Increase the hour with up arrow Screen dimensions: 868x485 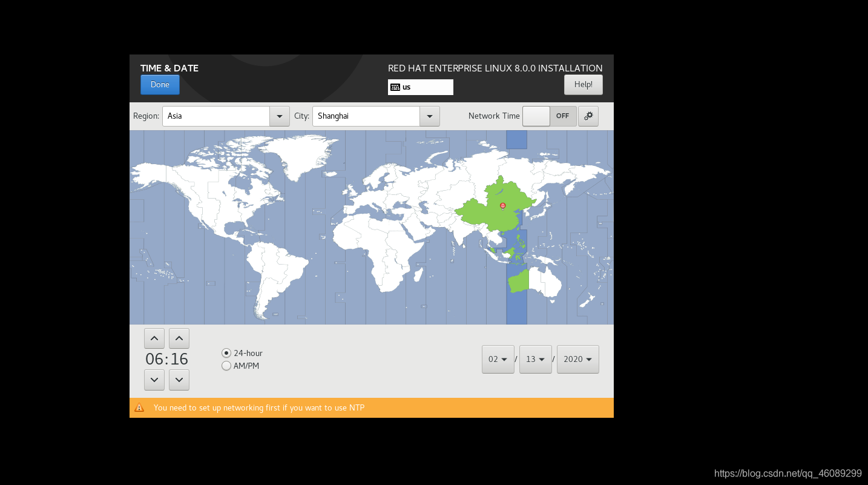[154, 338]
